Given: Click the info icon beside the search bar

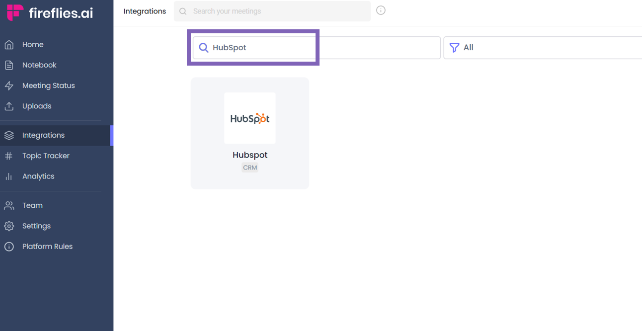Looking at the screenshot, I should point(381,10).
